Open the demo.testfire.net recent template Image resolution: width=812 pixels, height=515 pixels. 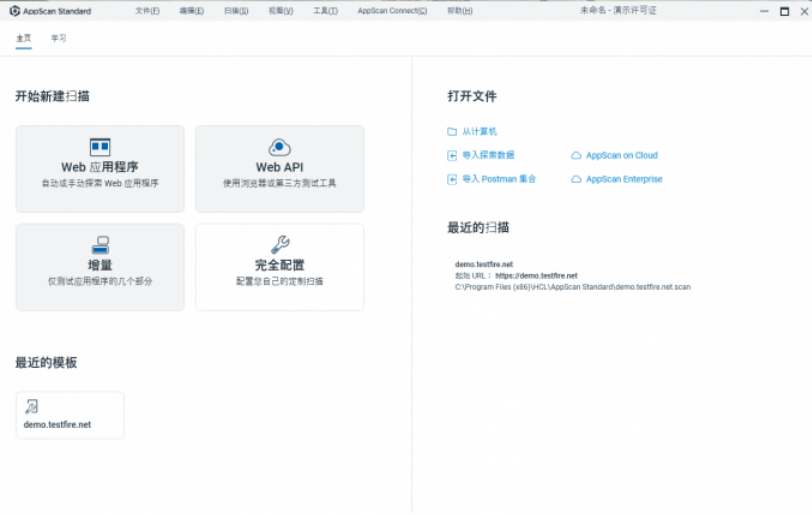pos(70,415)
